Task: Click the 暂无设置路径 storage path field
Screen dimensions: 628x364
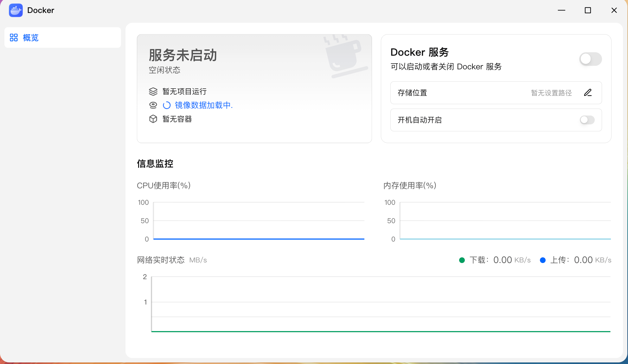Action: click(551, 93)
